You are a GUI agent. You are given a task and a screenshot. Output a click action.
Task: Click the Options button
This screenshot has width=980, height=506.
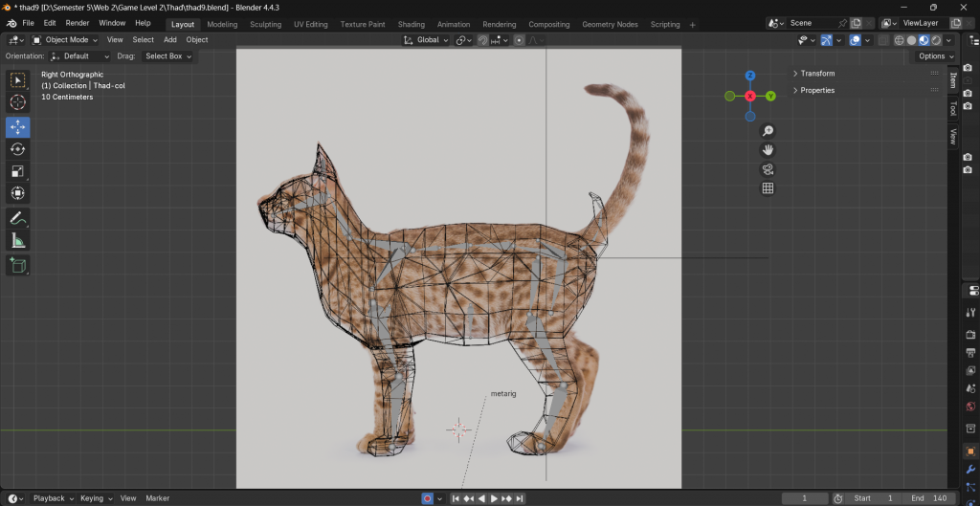click(935, 56)
